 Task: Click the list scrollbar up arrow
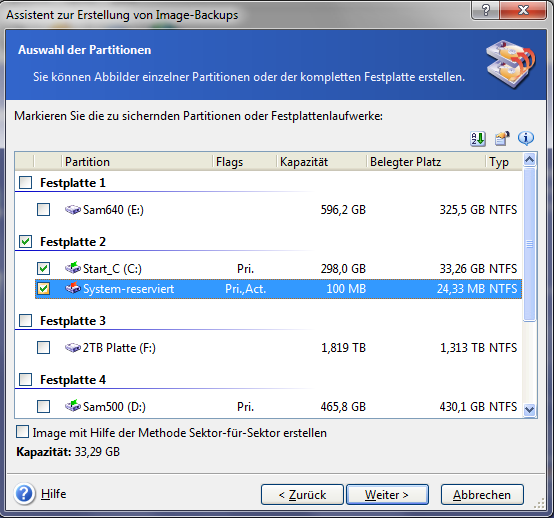(x=530, y=160)
